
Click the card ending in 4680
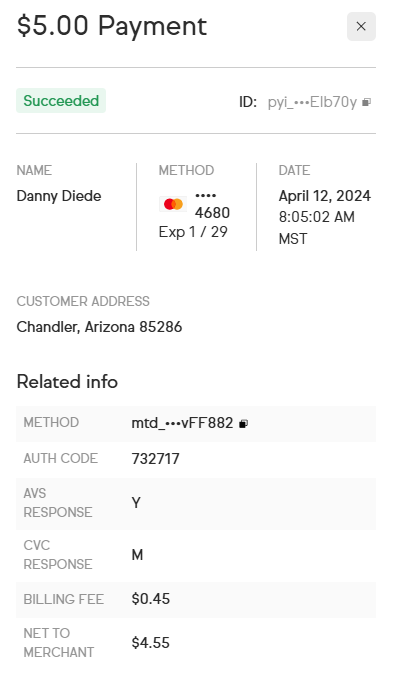[212, 204]
